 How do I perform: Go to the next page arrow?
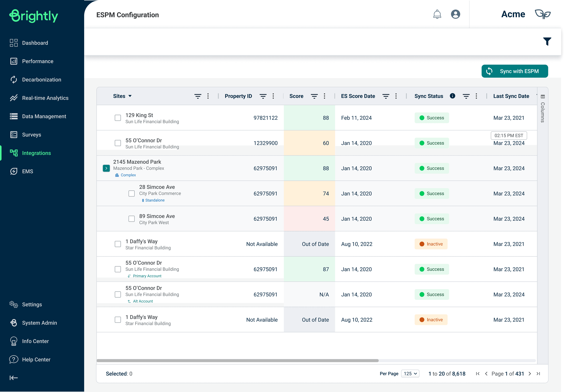[530, 374]
